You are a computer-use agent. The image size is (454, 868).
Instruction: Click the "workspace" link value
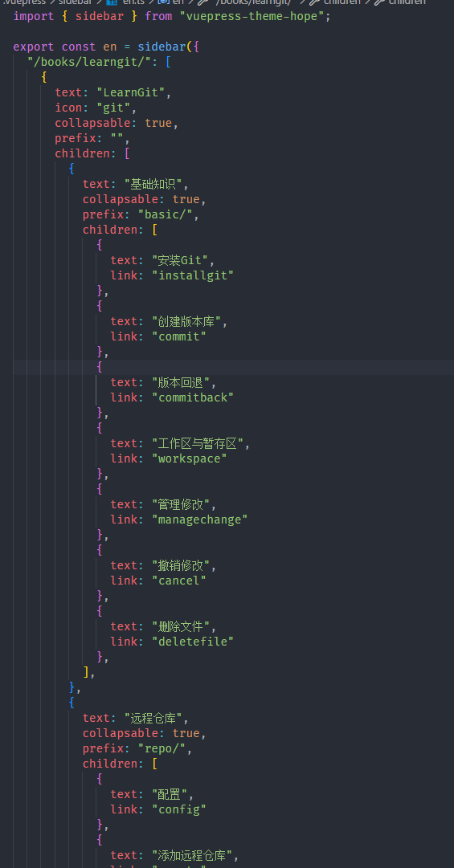[190, 458]
